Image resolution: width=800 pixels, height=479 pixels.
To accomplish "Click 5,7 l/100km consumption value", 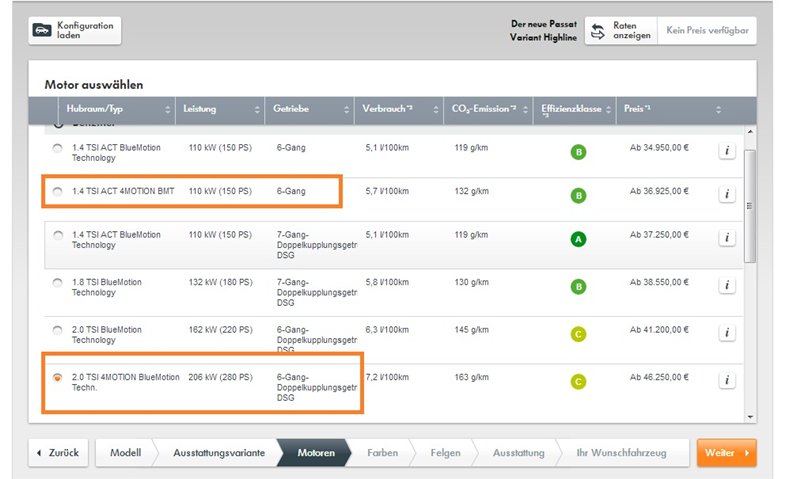I will click(x=387, y=191).
